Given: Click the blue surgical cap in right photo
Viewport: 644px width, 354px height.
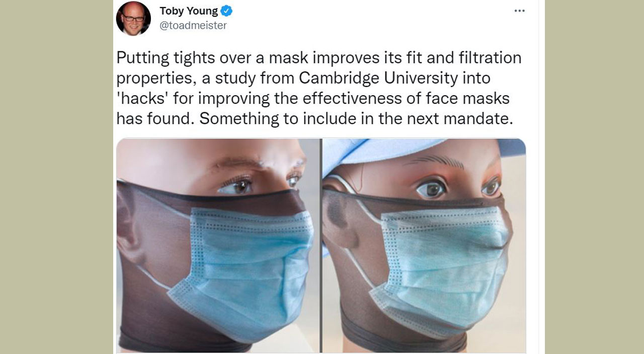Looking at the screenshot, I should (x=382, y=153).
